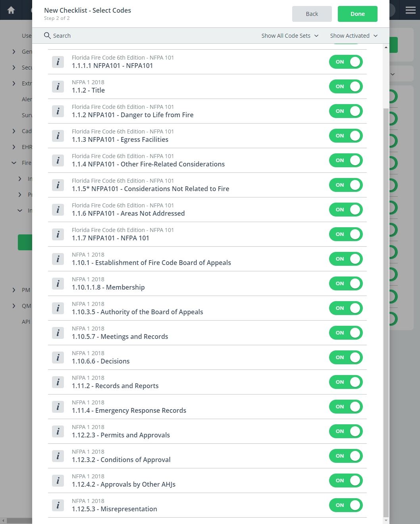Open the hamburger menu icon
Screen dimensions: 420x524
tap(410, 10)
